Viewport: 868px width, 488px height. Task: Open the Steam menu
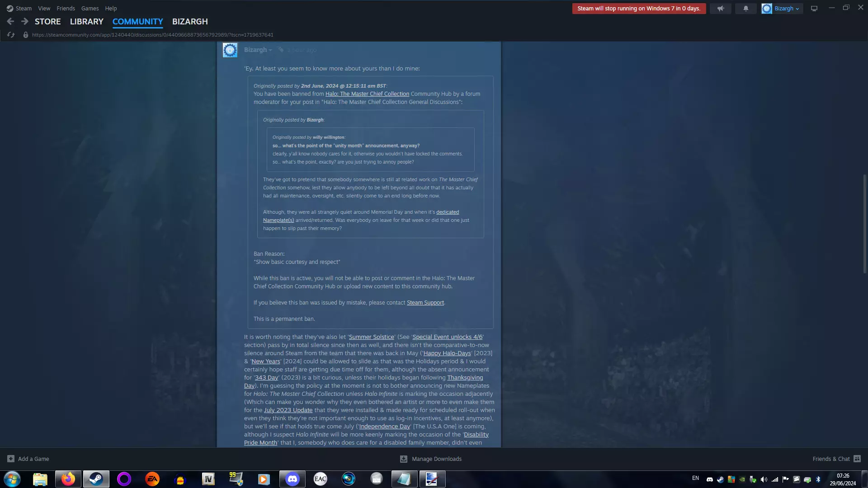click(x=19, y=9)
